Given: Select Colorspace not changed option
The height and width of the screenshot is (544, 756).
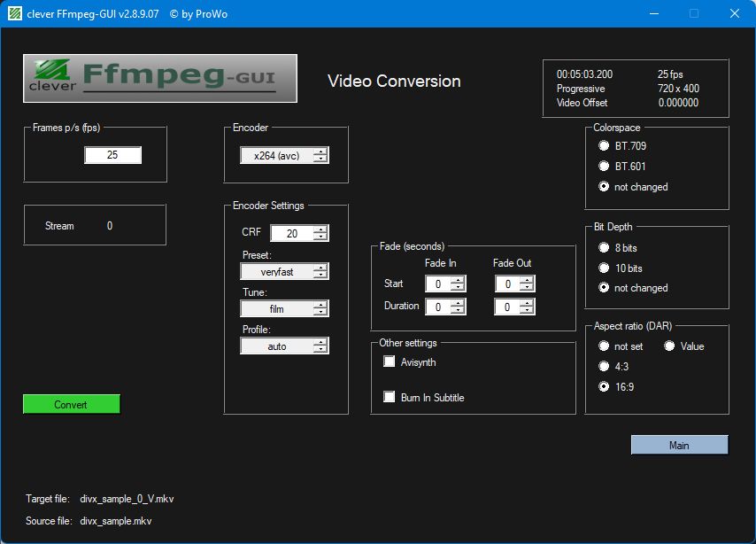Looking at the screenshot, I should click(604, 186).
